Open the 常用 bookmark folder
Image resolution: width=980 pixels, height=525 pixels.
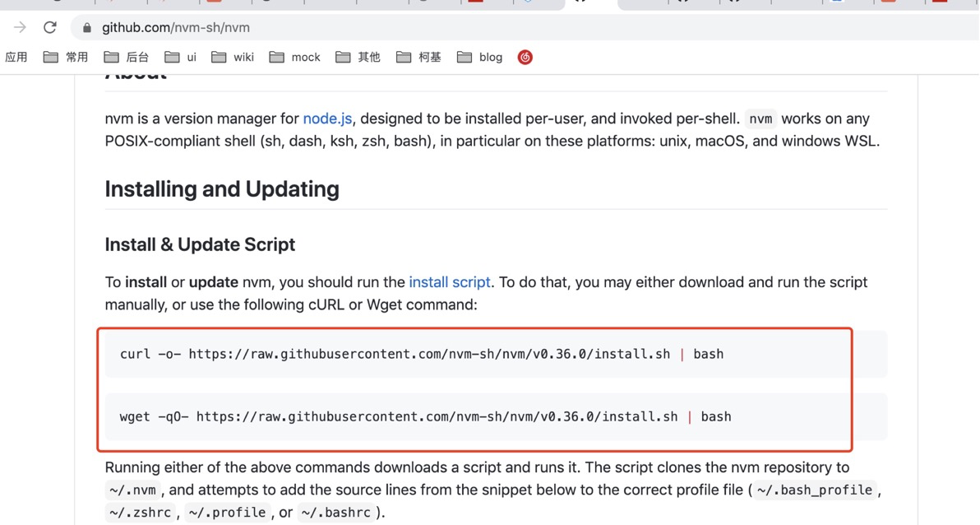[66, 57]
